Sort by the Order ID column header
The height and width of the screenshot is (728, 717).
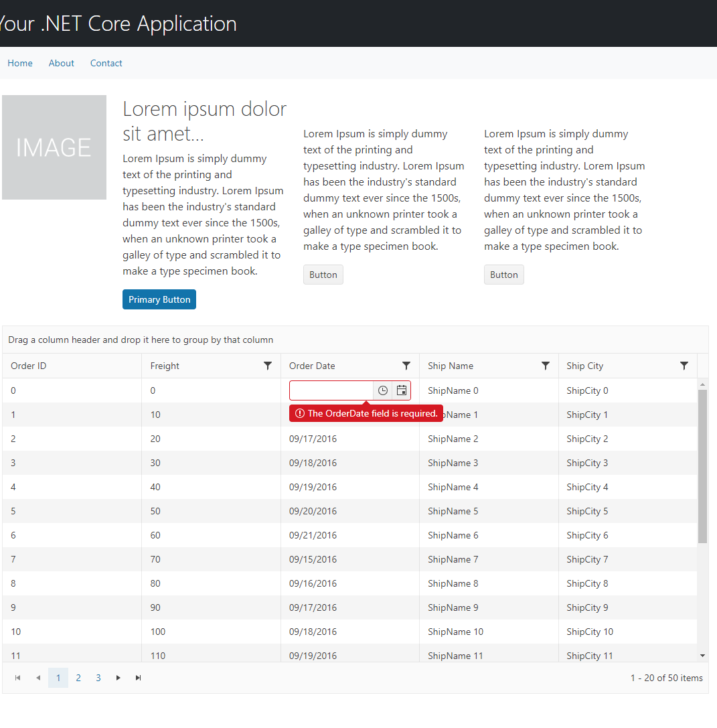pos(29,366)
